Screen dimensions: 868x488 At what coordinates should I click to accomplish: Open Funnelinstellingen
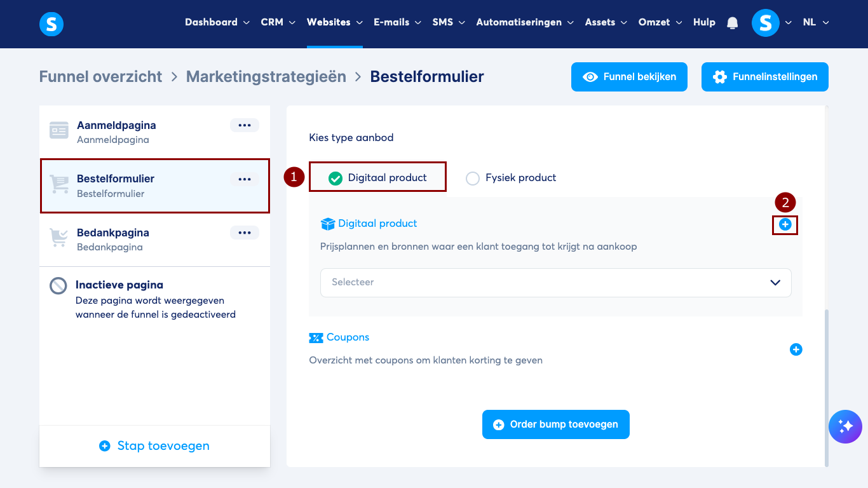[765, 77]
